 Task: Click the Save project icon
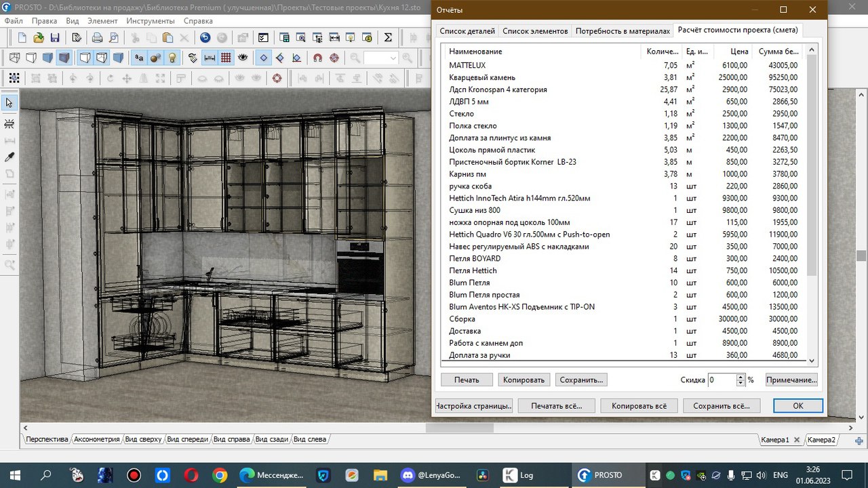click(56, 38)
